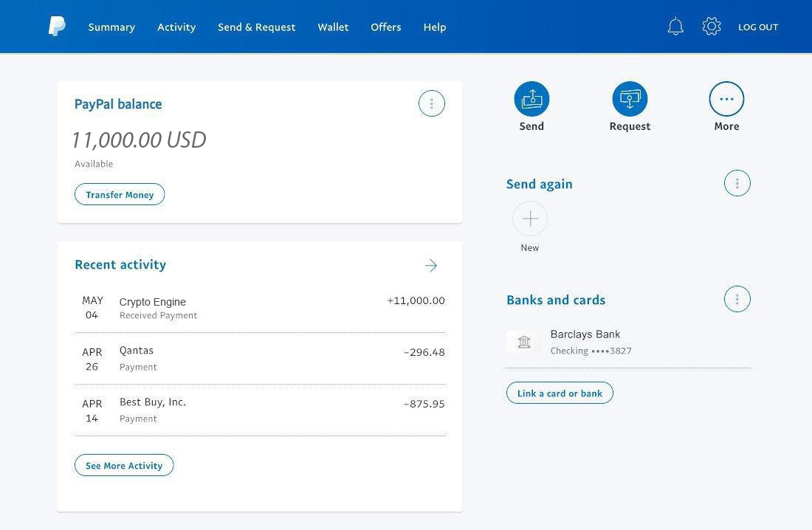Open the Banks and cards heading

[556, 300]
